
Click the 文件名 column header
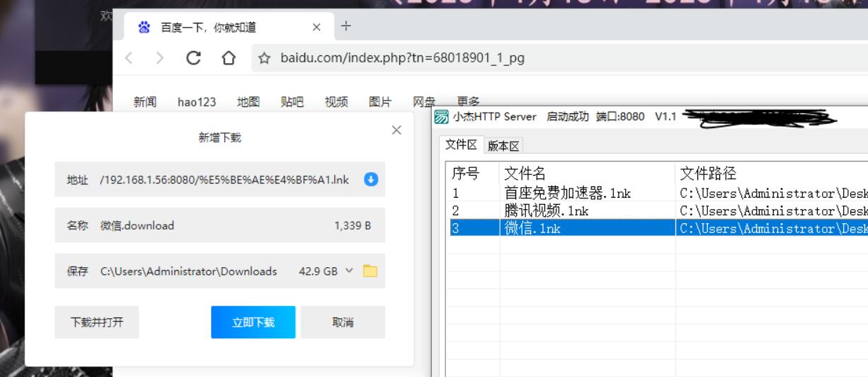tap(588, 174)
